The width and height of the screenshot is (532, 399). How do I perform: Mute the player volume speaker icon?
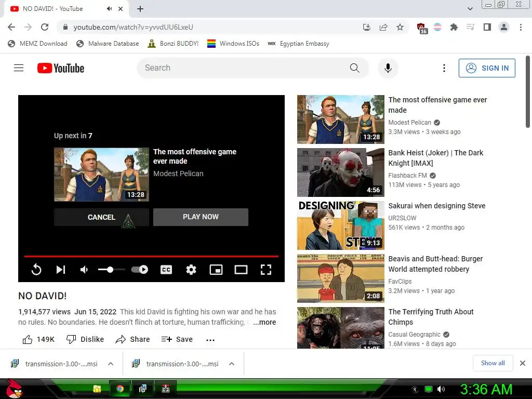[x=84, y=270]
